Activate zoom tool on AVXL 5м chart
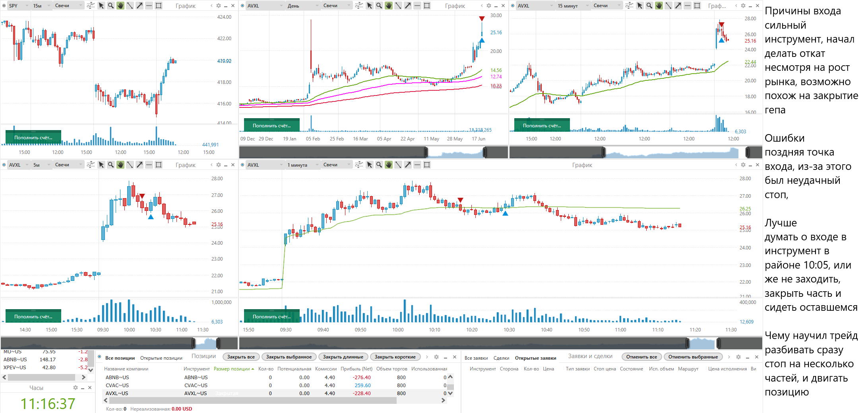This screenshot has width=868, height=413. (111, 165)
